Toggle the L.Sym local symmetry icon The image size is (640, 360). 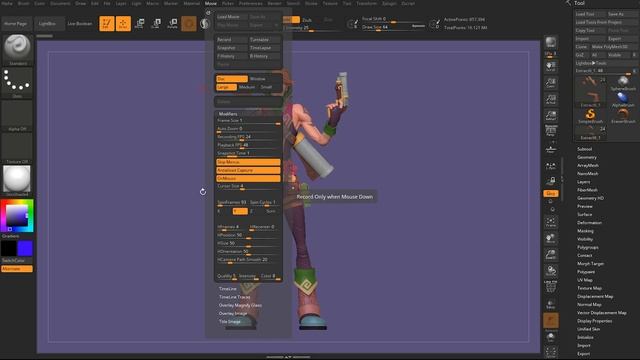(x=551, y=166)
